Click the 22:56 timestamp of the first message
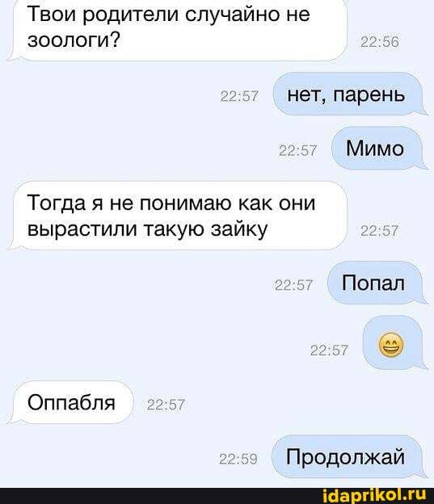The width and height of the screenshot is (434, 504). point(380,42)
